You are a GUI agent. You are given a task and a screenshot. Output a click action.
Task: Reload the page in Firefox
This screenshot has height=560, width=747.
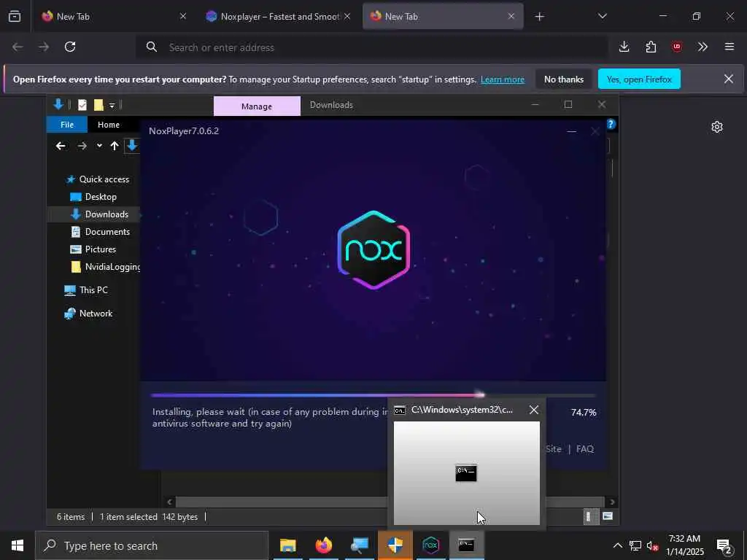(70, 47)
